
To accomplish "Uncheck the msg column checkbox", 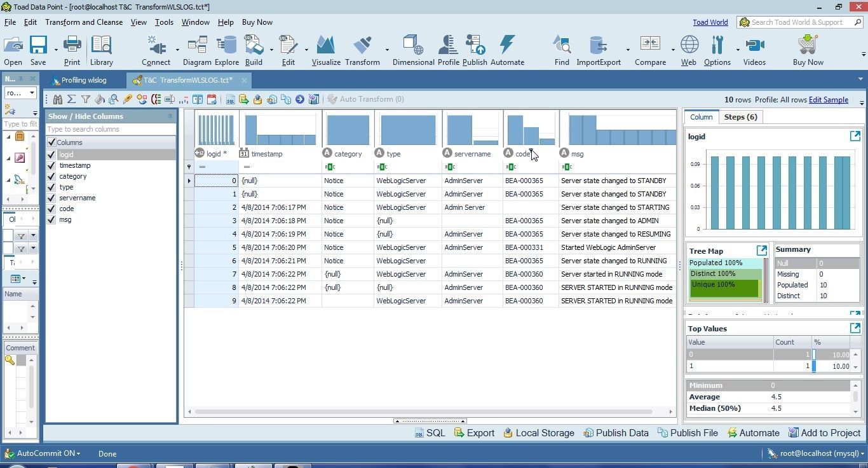I will [x=51, y=219].
